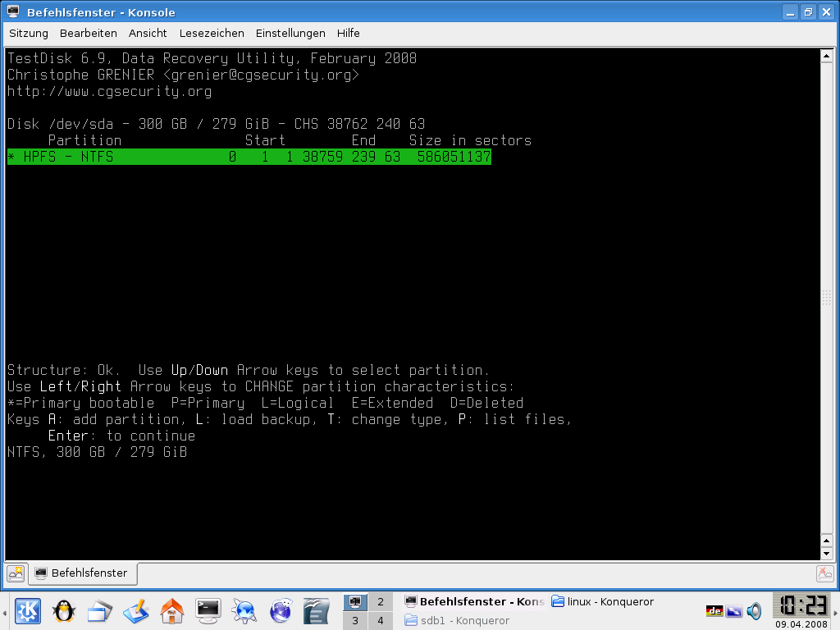The width and height of the screenshot is (840, 630).
Task: Minimize the Konsole window
Action: pos(790,12)
